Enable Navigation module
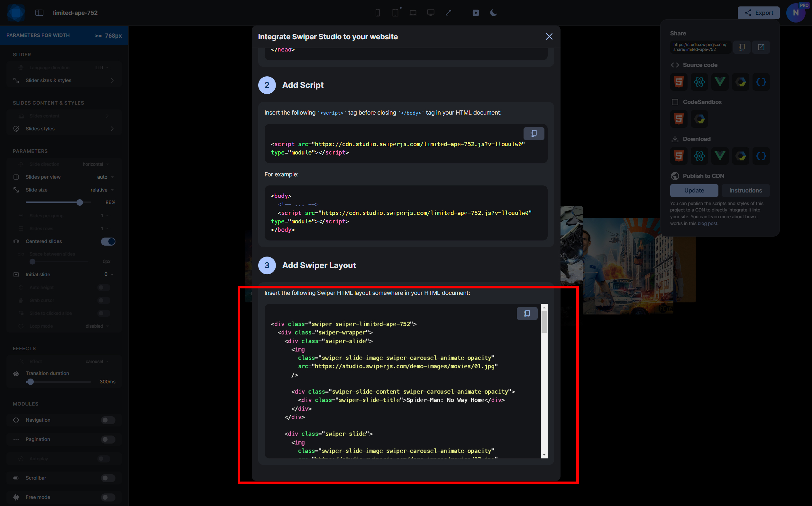 click(x=108, y=420)
